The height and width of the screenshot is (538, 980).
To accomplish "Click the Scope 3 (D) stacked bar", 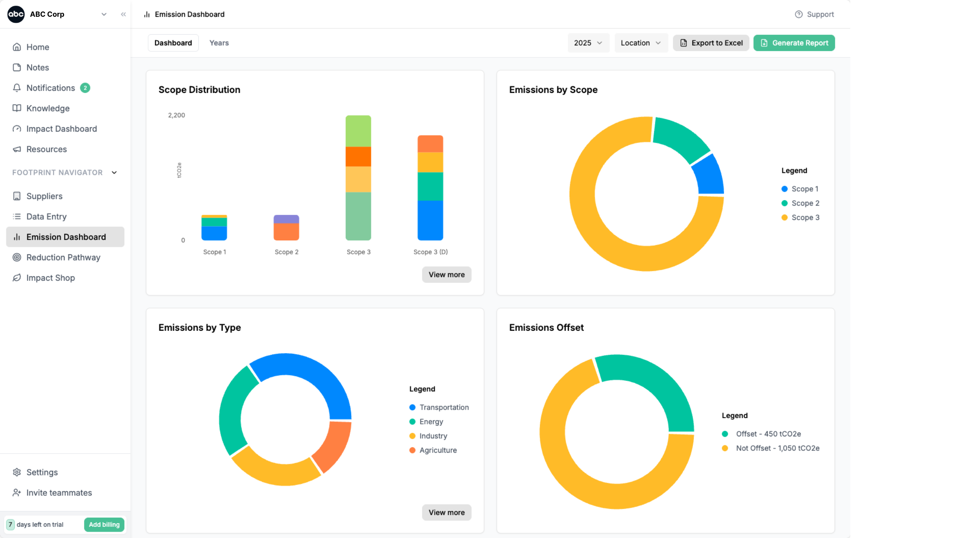I will point(430,188).
